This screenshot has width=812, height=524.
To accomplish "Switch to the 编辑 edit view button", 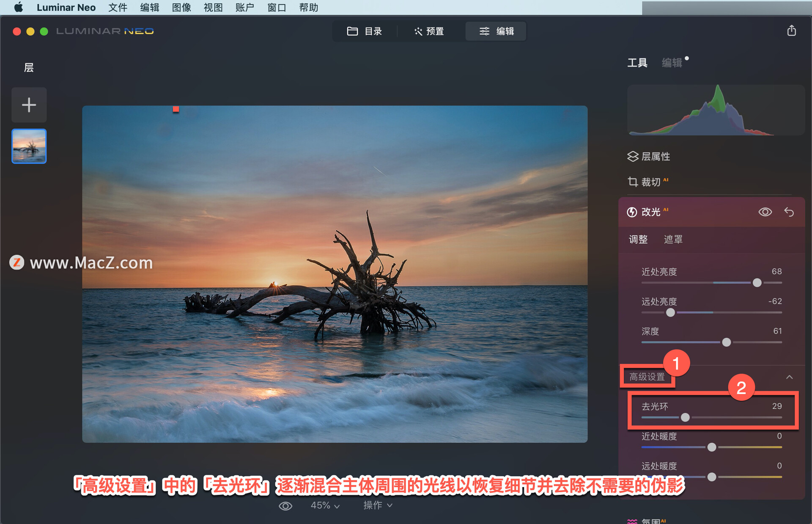I will 496,31.
